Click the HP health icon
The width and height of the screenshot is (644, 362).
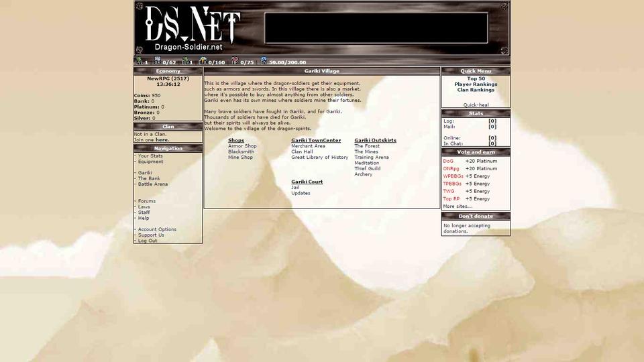point(234,62)
